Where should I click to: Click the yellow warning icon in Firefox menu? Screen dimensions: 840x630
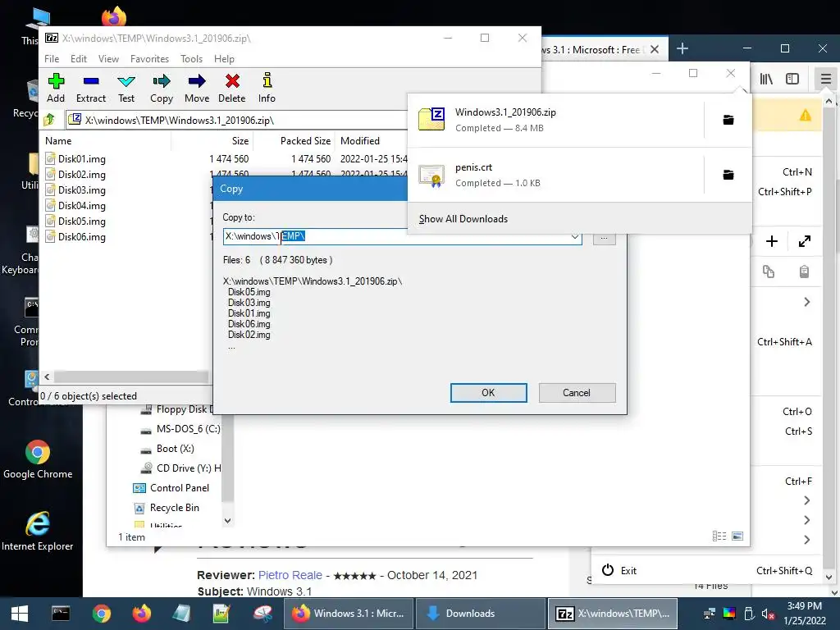pos(806,115)
